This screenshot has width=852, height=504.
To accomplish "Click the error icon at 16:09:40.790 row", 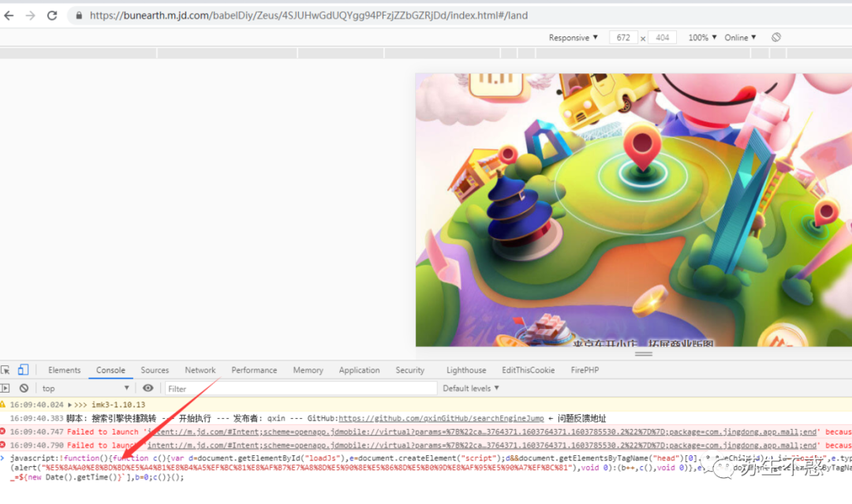I will 2,445.
